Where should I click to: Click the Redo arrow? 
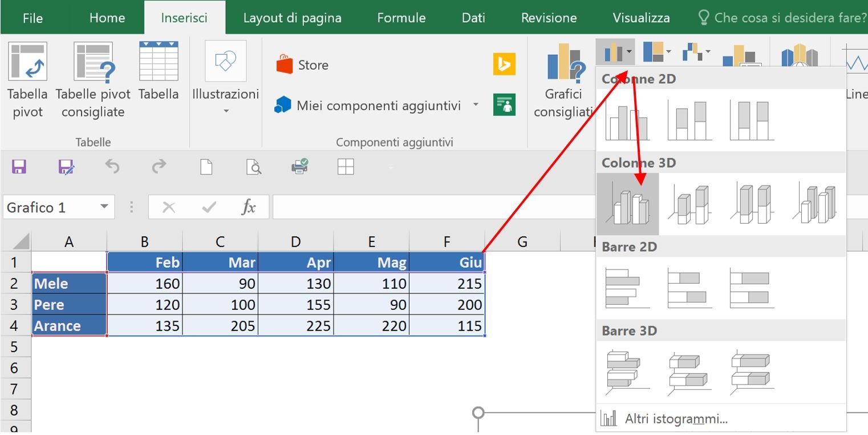(x=159, y=167)
